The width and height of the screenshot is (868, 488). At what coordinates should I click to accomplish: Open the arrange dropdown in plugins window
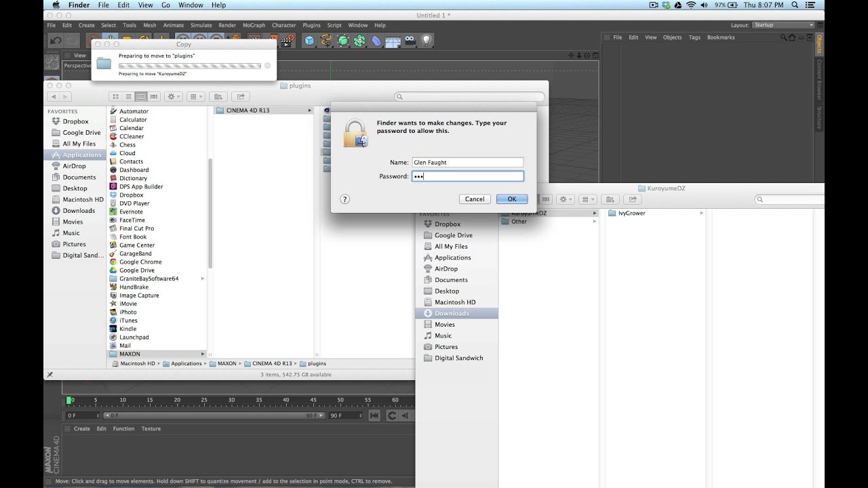195,97
